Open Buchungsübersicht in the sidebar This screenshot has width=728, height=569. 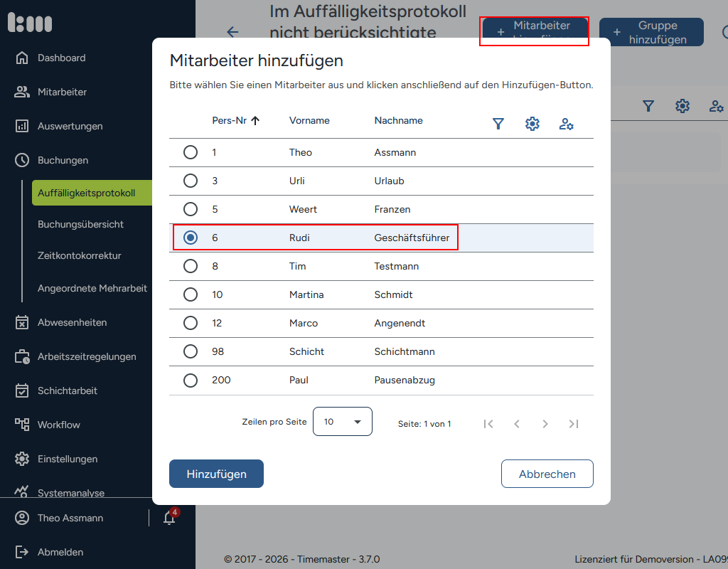(80, 224)
